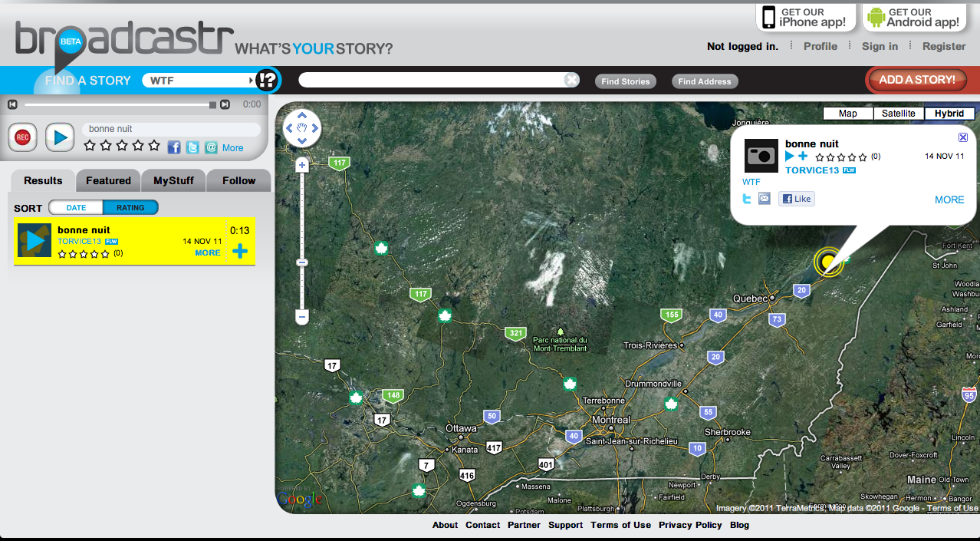980x541 pixels.
Task: Switch map to Map view
Action: tap(848, 114)
